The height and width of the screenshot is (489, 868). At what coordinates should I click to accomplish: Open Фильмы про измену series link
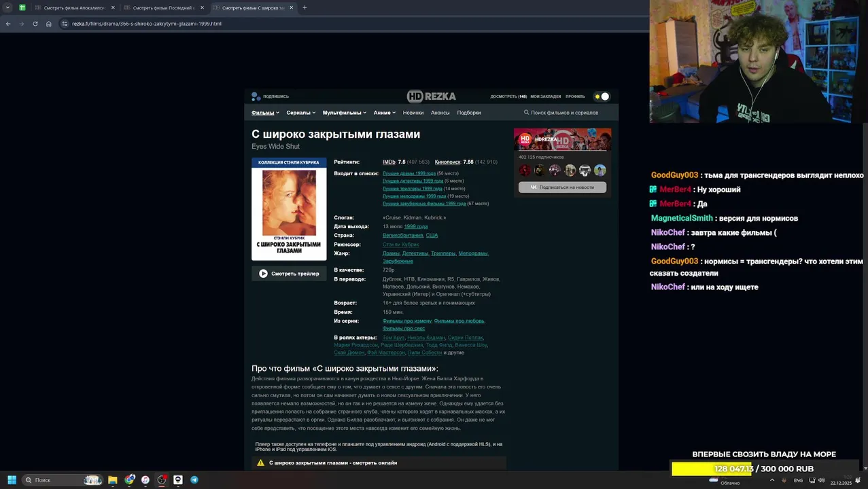(406, 321)
